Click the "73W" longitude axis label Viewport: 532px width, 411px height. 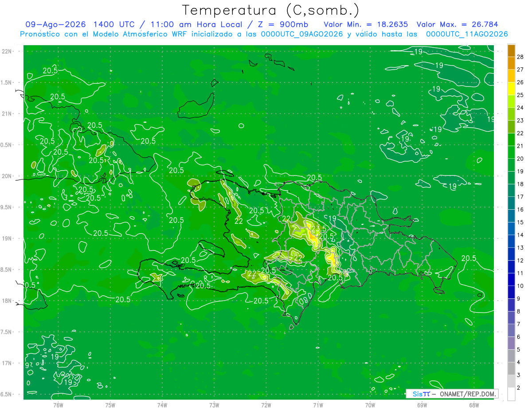[x=214, y=405]
